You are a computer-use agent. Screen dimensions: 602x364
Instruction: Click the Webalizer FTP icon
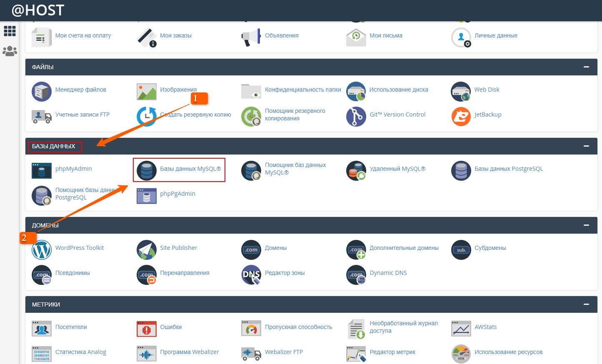pyautogui.click(x=251, y=354)
